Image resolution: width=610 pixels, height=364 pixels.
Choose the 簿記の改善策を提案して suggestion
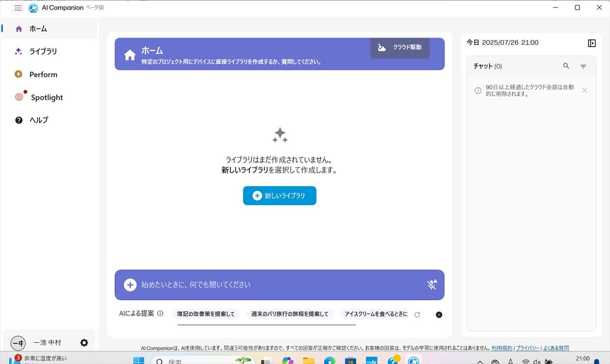[206, 314]
